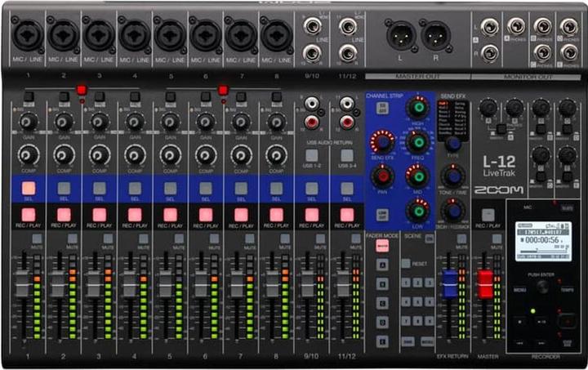588x370 pixels.
Task: Click the green HIGH EQ knob
Action: point(418,108)
